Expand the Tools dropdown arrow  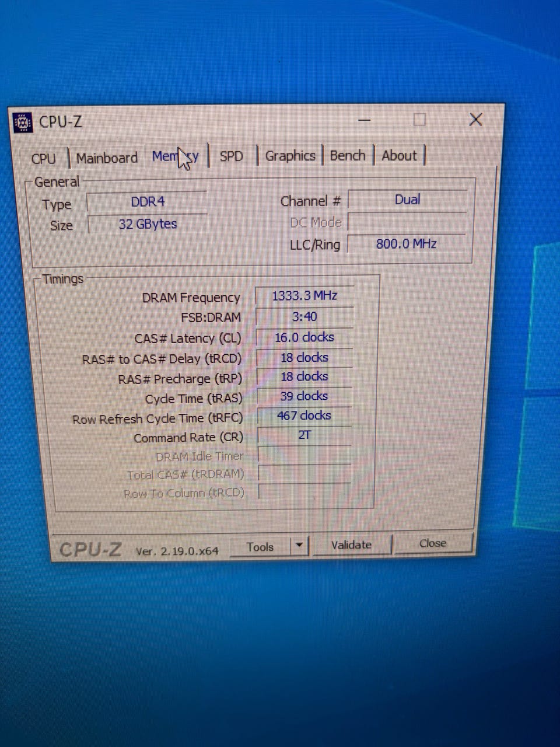point(299,546)
